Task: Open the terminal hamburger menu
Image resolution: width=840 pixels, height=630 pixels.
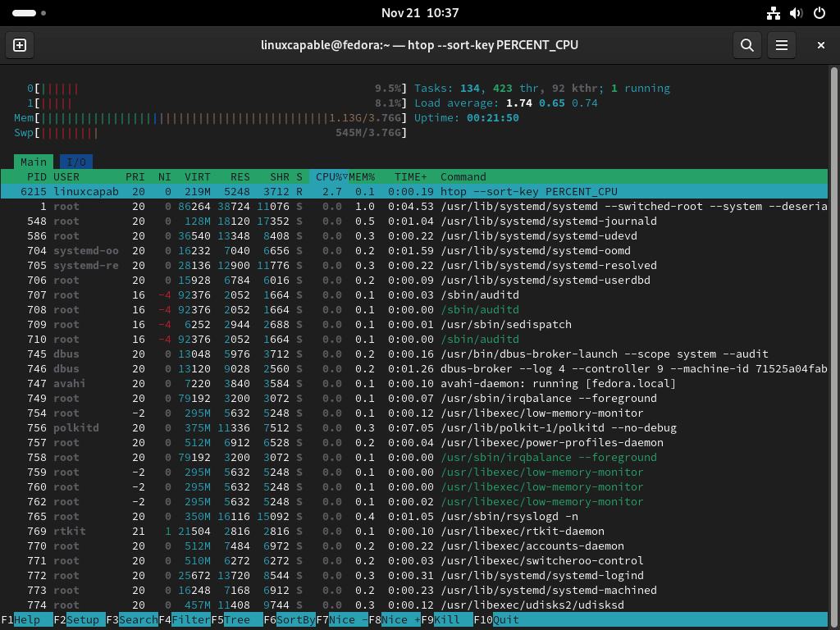Action: [x=781, y=45]
